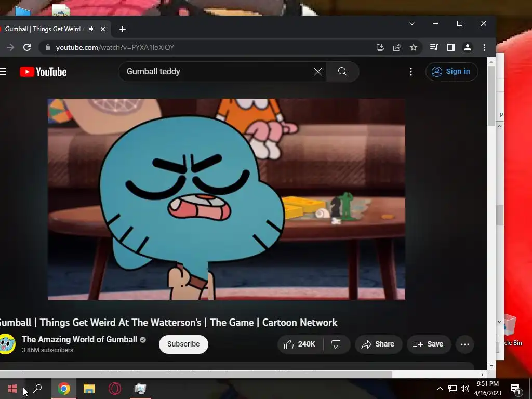Image resolution: width=532 pixels, height=399 pixels.
Task: Open media control icon in Chrome toolbar
Action: coord(434,47)
